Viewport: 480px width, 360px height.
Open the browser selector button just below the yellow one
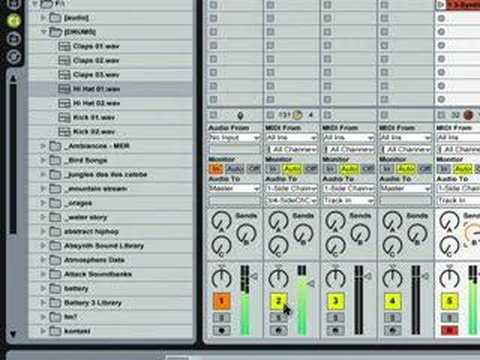pyautogui.click(x=13, y=39)
